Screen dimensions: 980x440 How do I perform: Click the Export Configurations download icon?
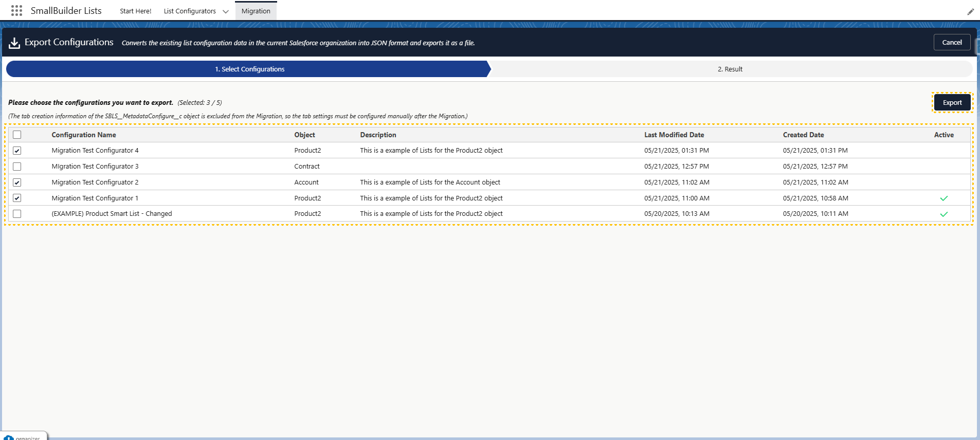tap(14, 43)
